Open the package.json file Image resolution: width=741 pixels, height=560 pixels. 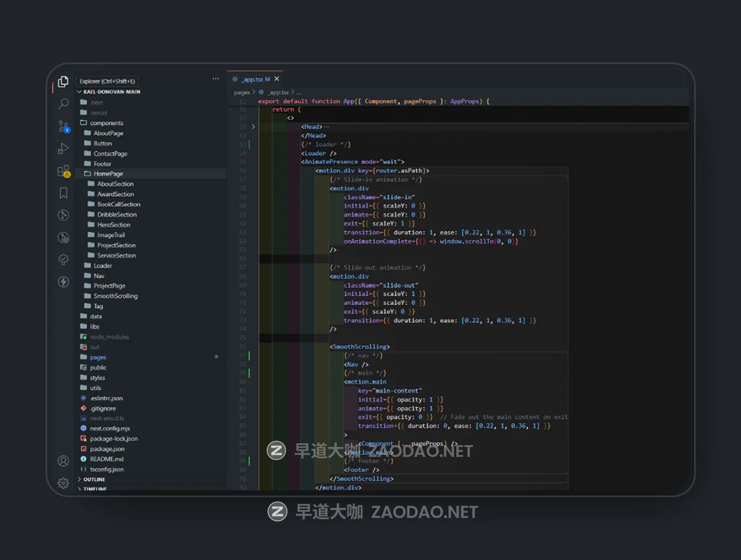tap(107, 449)
